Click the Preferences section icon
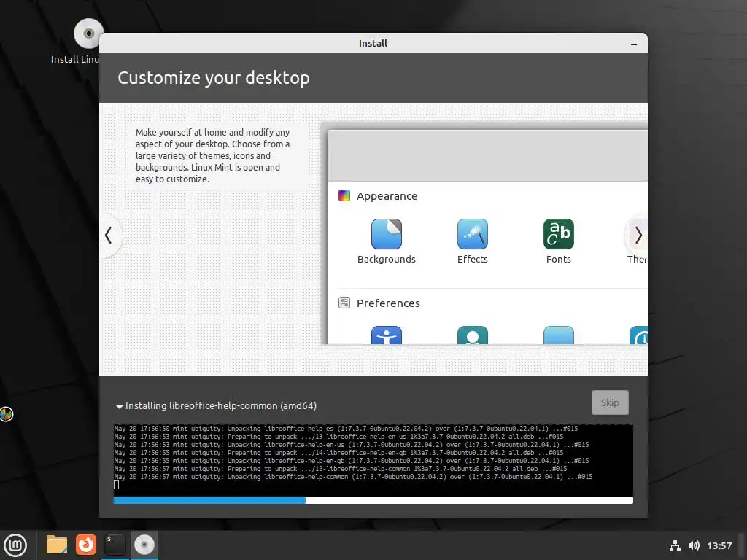This screenshot has height=560, width=747. point(344,303)
